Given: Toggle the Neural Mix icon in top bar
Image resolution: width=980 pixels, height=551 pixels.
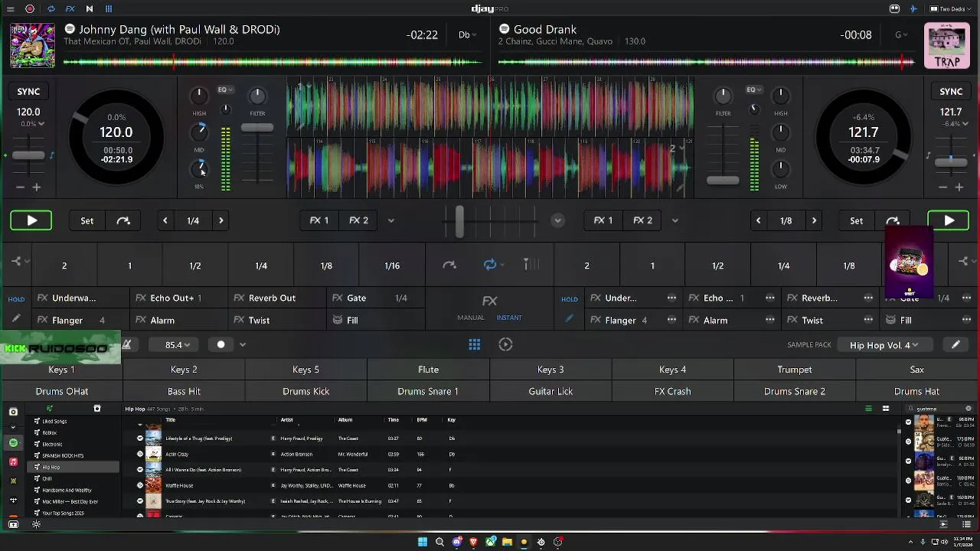Looking at the screenshot, I should point(89,9).
